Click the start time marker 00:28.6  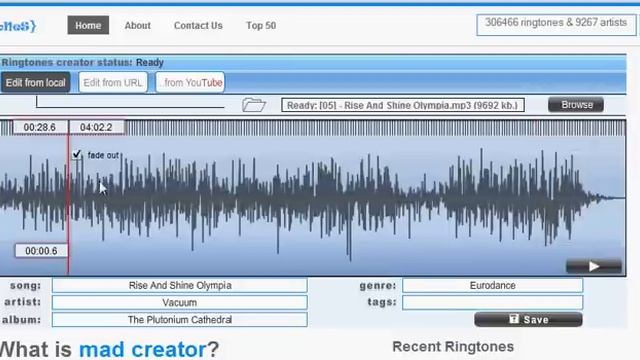pyautogui.click(x=40, y=127)
